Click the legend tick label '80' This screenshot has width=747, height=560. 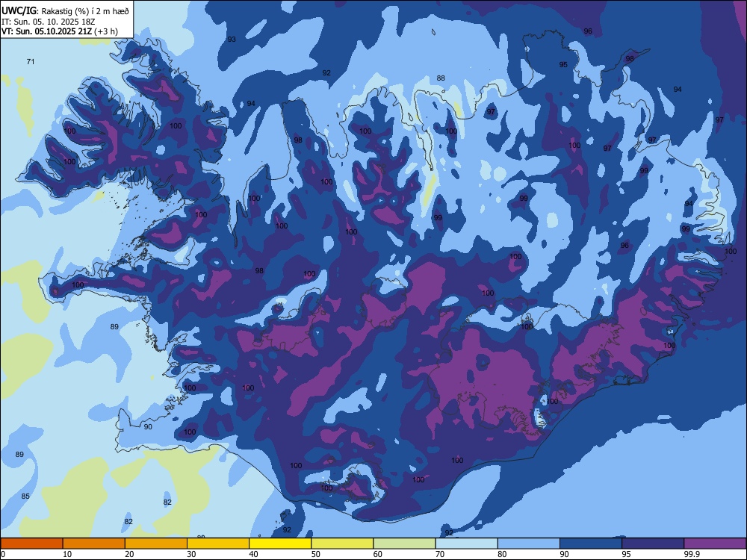[503, 554]
